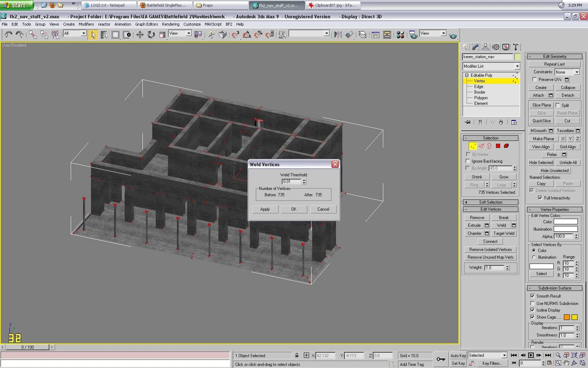Click OK in Weld Vertices dialog
The width and height of the screenshot is (588, 368).
point(294,209)
